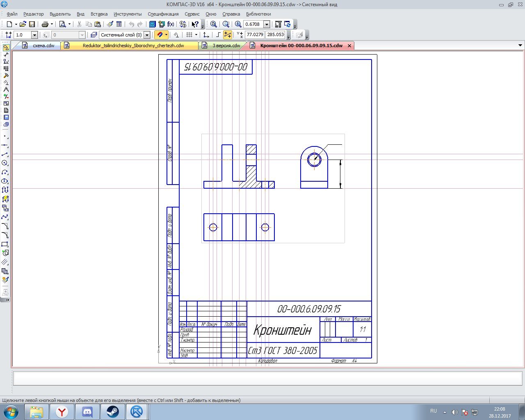This screenshot has width=525, height=420.
Task: Switch to the схема.cdw tab
Action: (43, 46)
